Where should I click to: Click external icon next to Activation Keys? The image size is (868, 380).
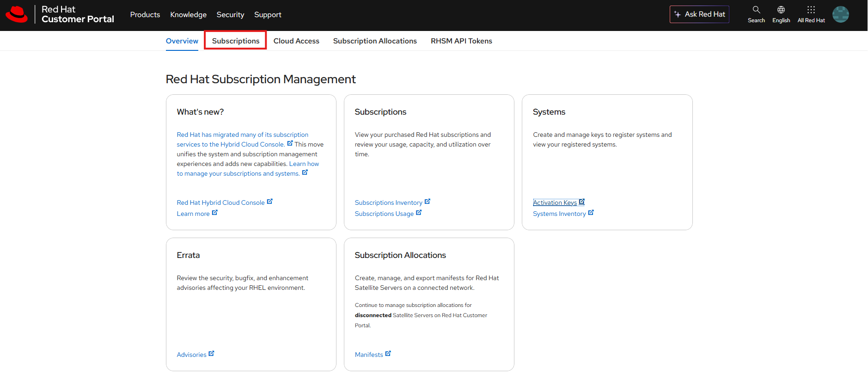click(x=581, y=202)
